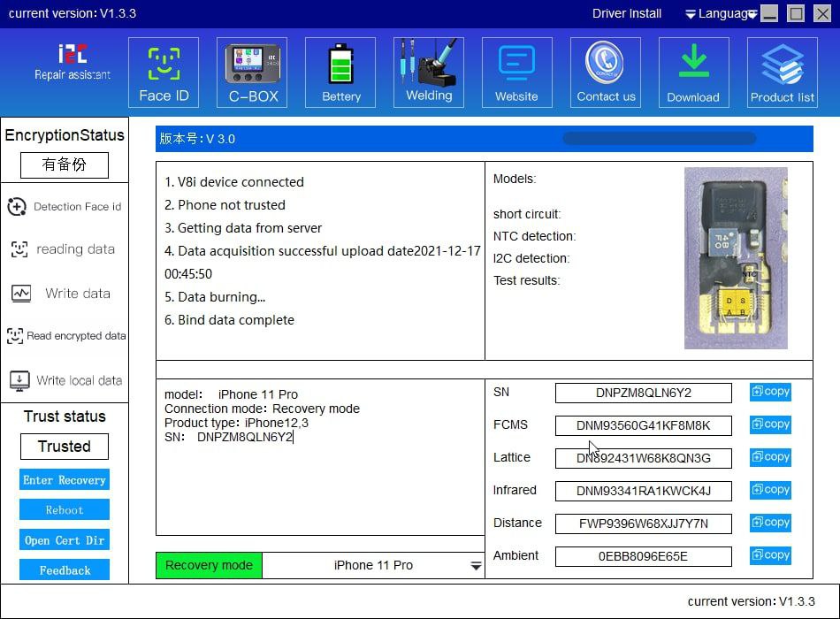
Task: Click the '3. Getting data from server' log line
Action: point(243,228)
